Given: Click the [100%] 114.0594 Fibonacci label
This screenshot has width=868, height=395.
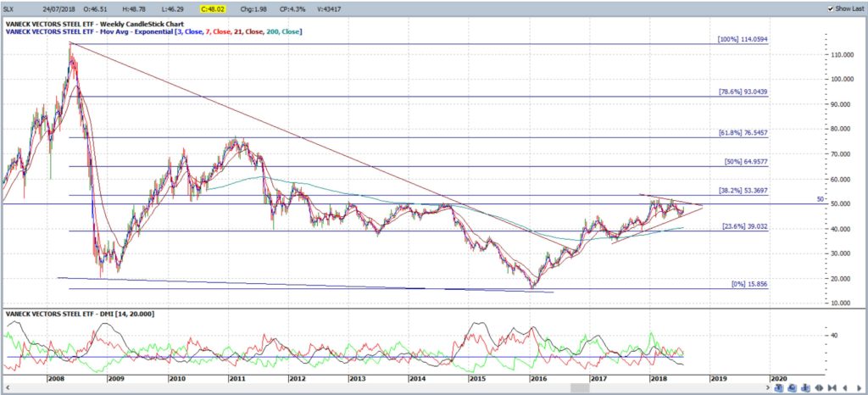Looking at the screenshot, I should pyautogui.click(x=743, y=40).
